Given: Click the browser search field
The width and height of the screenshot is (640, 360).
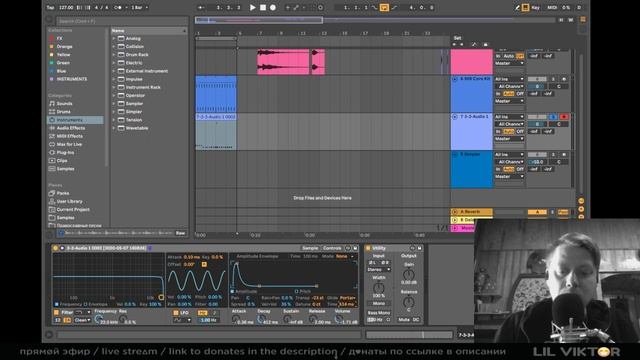Looking at the screenshot, I should [122, 20].
